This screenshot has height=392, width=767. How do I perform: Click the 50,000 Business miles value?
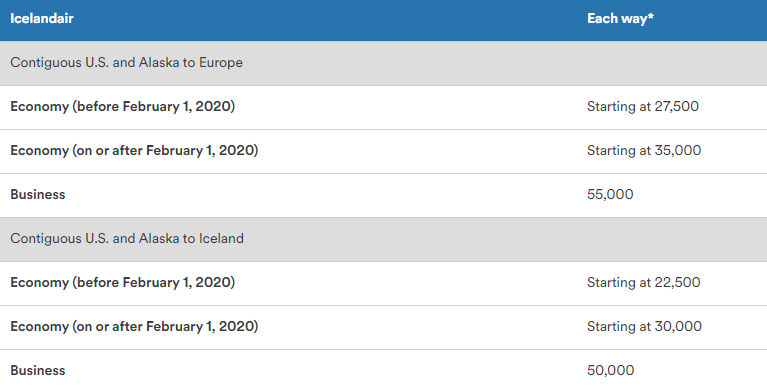[610, 370]
